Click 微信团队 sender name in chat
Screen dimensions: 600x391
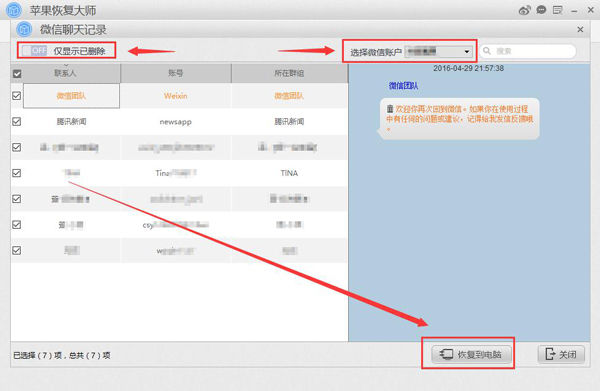[x=403, y=86]
